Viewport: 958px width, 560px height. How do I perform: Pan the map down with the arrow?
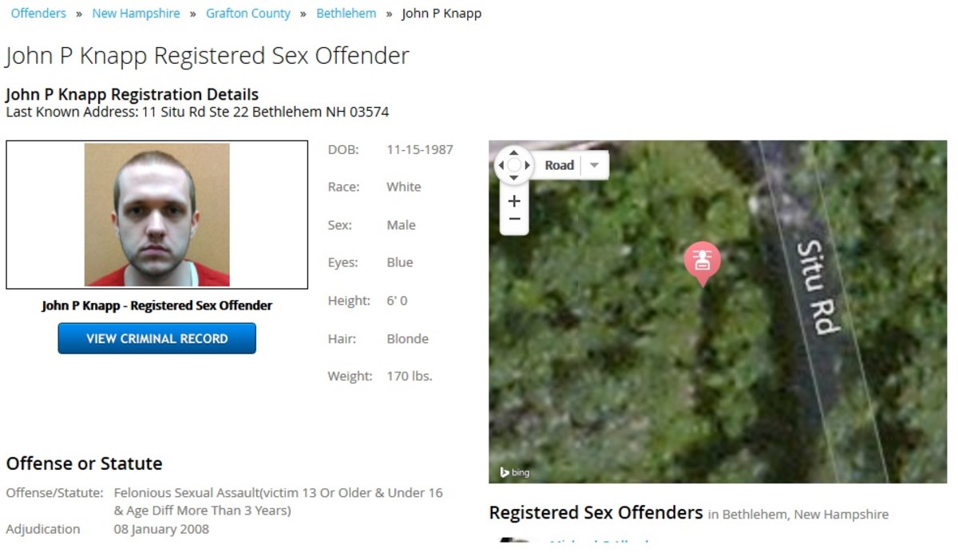coord(513,179)
